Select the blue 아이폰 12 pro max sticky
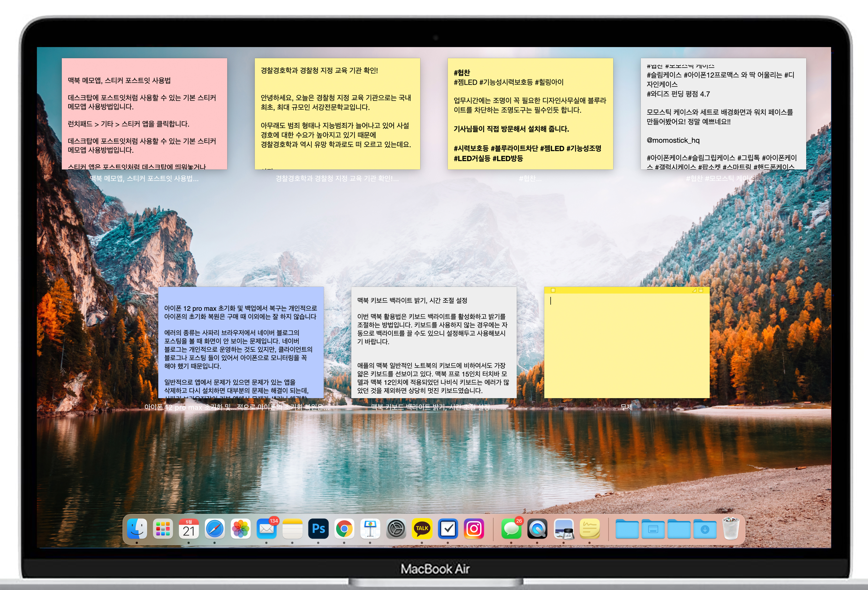 tap(241, 342)
